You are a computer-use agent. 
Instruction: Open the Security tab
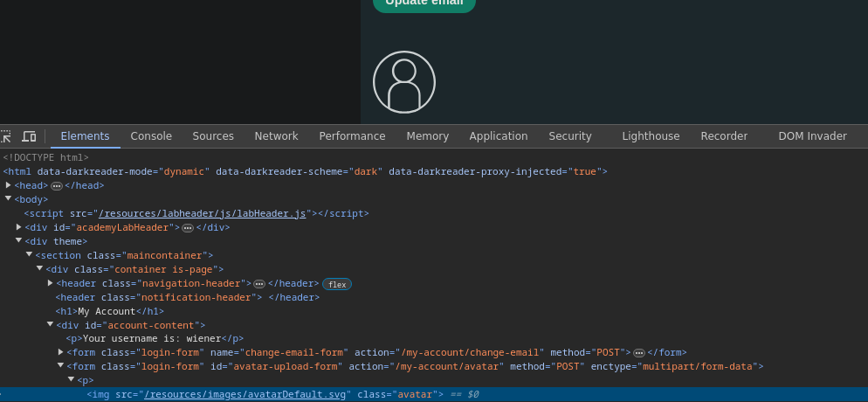570,136
